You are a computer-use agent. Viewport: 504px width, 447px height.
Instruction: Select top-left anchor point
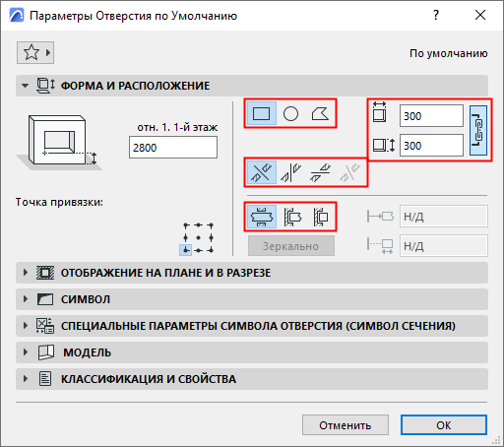[x=186, y=225]
